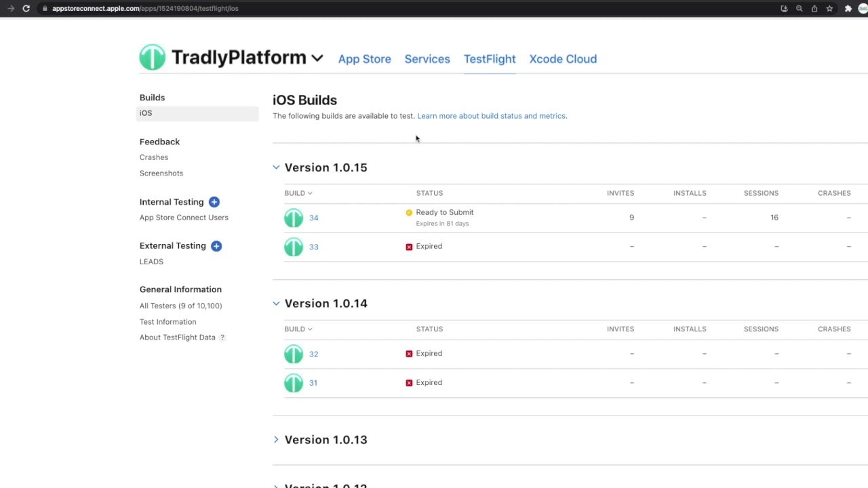Click red Expired icon for build 33
This screenshot has width=868, height=488.
tap(409, 247)
